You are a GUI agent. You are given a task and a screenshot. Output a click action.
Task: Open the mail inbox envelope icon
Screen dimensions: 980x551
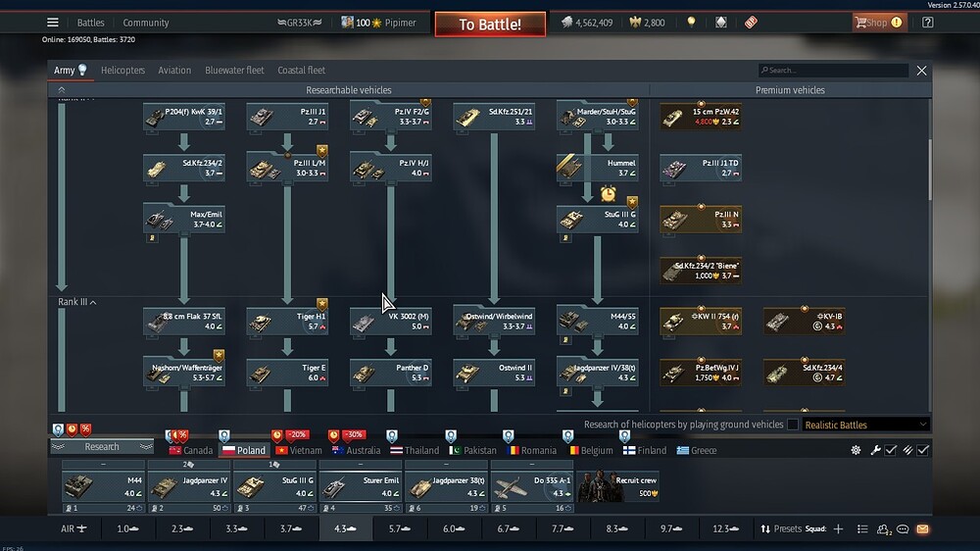coord(922,529)
